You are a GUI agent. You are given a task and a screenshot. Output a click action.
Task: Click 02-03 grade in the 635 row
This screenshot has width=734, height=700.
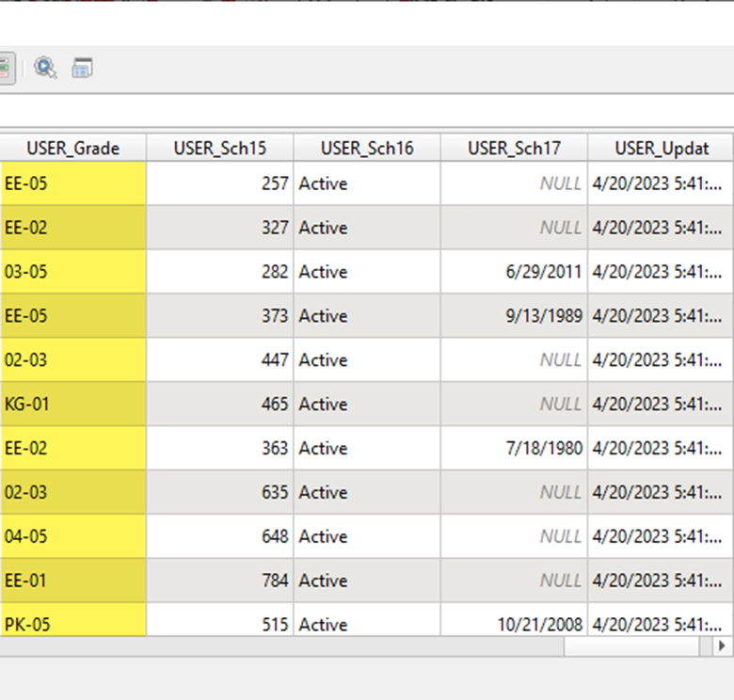pyautogui.click(x=73, y=492)
